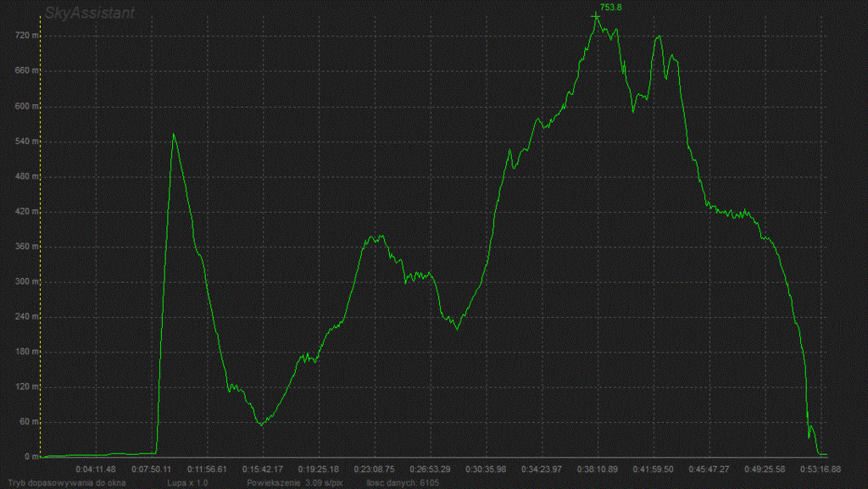Click the 'Ilosc danych: 6105' status label
The width and height of the screenshot is (868, 489).
[x=402, y=482]
